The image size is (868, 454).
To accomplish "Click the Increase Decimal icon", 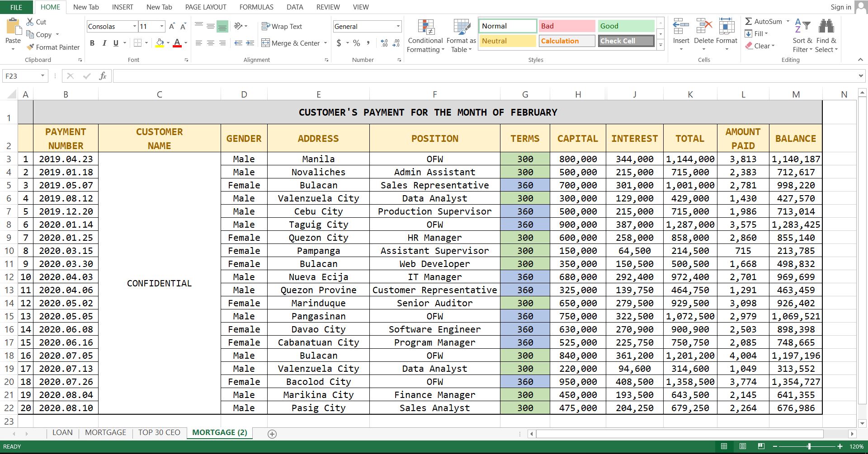I will coord(384,43).
